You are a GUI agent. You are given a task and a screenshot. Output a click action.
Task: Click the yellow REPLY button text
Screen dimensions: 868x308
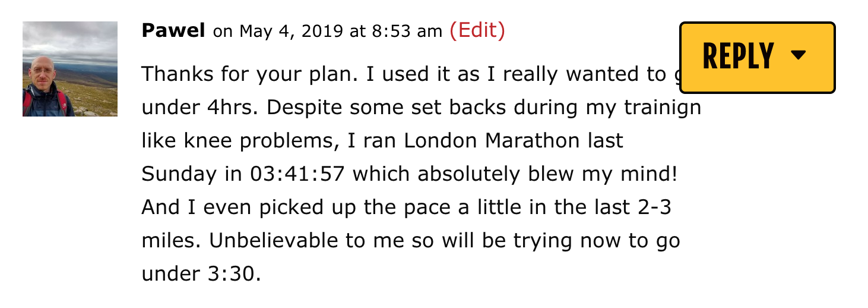click(739, 56)
